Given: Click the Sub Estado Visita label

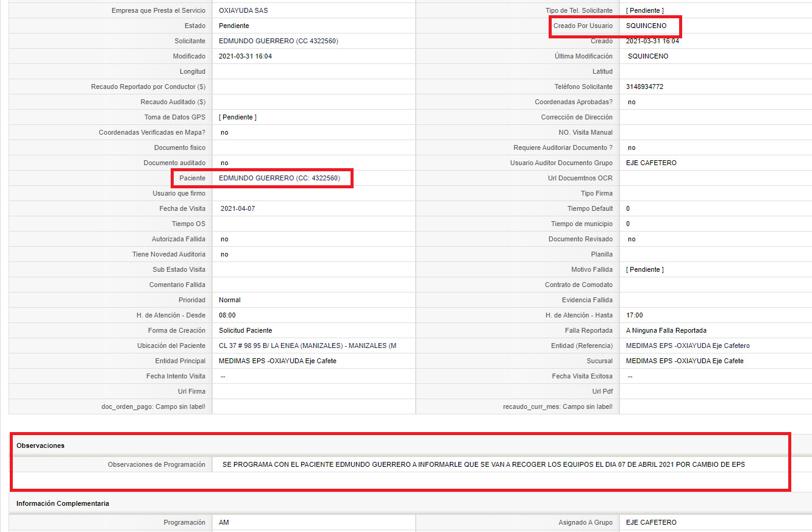Looking at the screenshot, I should point(179,269).
